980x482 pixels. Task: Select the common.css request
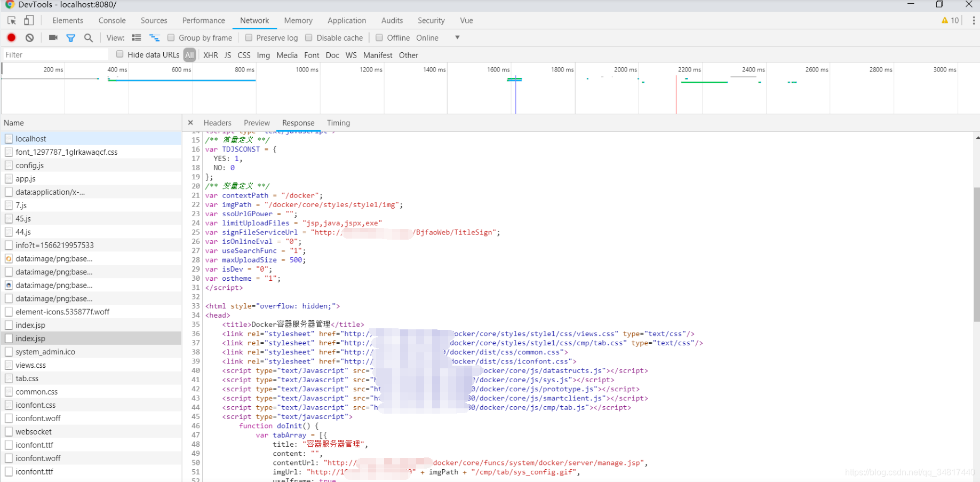91,392
